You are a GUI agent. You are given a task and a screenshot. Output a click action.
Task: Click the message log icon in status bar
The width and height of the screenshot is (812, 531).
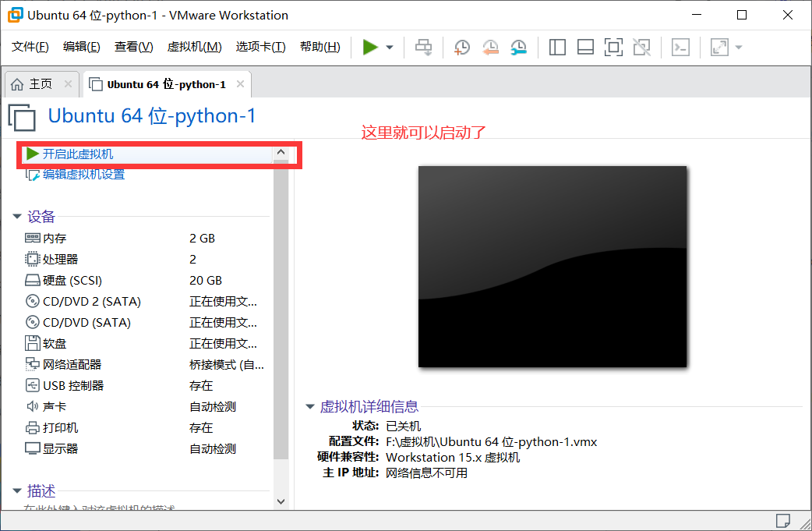pyautogui.click(x=782, y=520)
